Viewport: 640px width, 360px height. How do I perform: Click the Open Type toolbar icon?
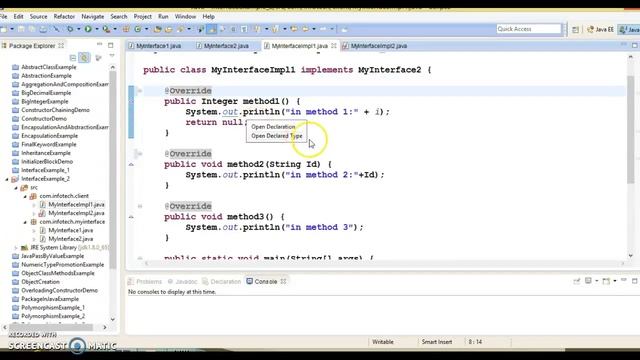coord(158,29)
